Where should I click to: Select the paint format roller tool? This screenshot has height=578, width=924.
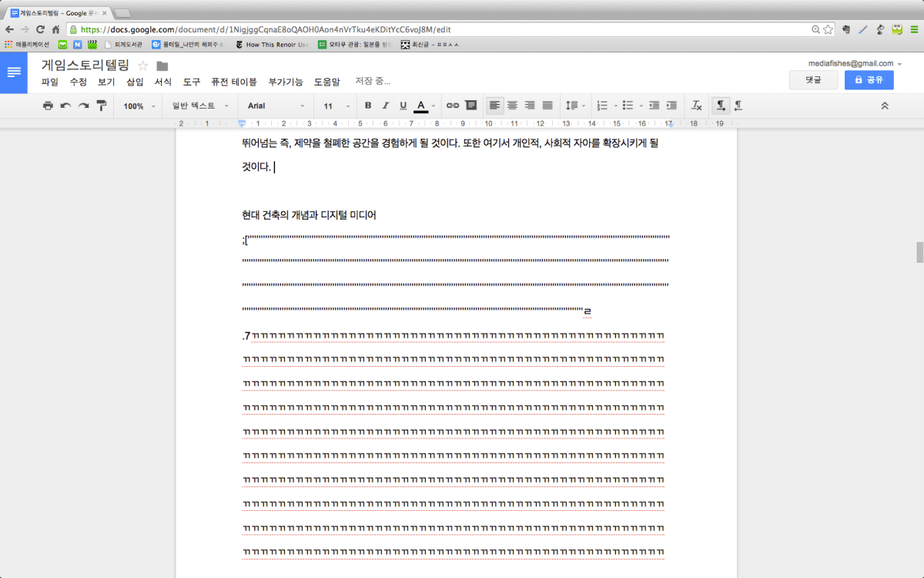point(102,106)
